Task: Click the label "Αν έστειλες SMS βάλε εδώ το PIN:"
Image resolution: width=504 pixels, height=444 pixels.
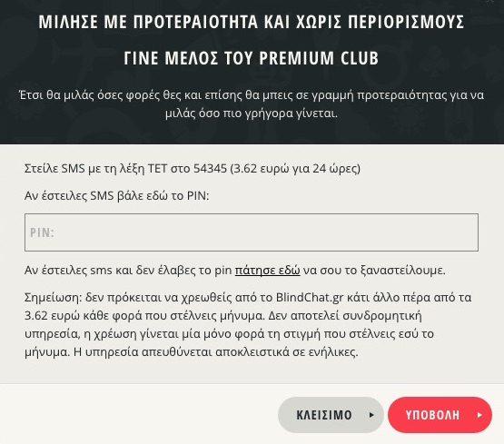Action: (116, 195)
